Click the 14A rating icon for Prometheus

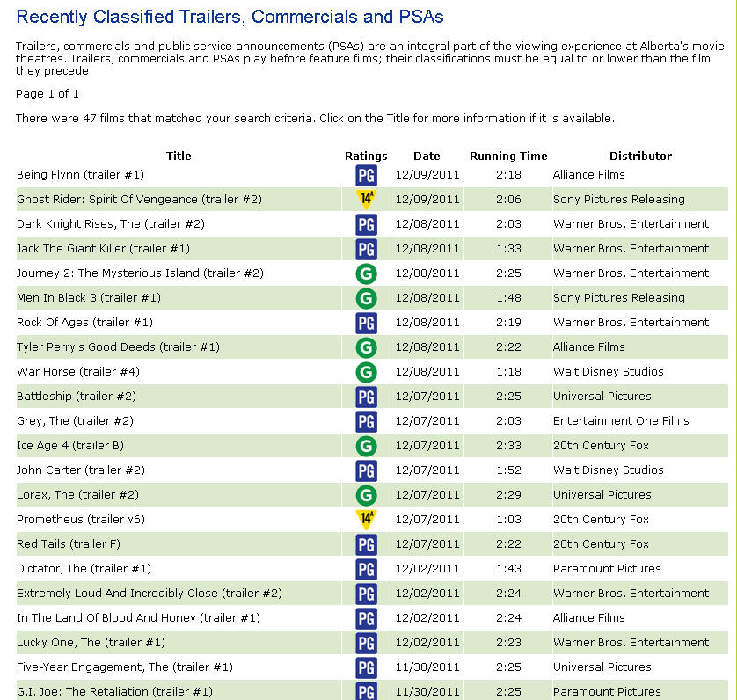click(x=366, y=520)
